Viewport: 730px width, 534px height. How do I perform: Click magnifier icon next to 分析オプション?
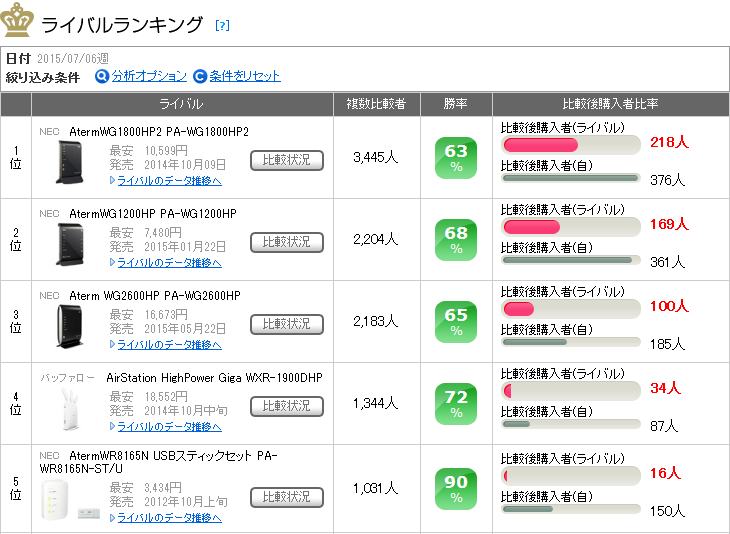coord(102,76)
